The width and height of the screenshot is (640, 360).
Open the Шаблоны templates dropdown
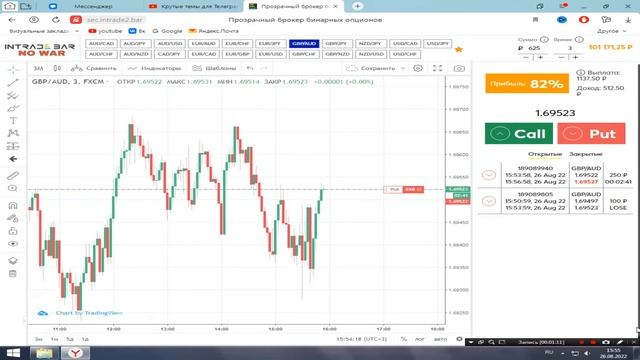coord(214,68)
